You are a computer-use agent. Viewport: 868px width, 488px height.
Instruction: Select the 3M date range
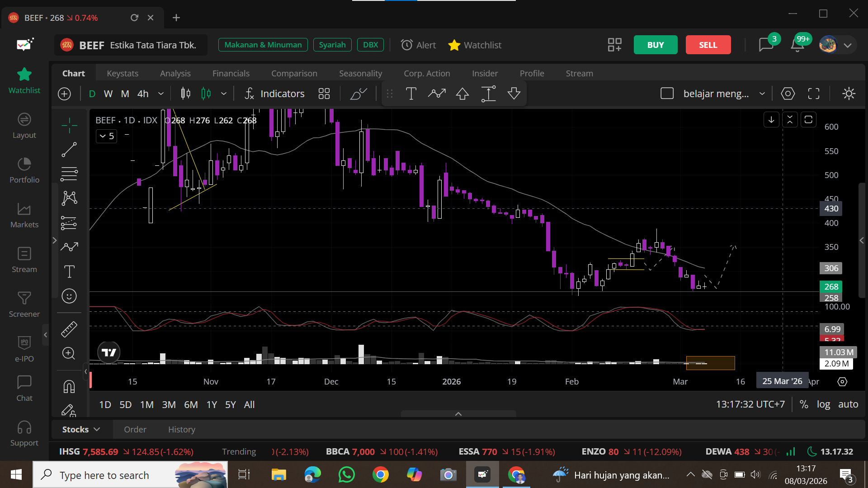point(169,404)
